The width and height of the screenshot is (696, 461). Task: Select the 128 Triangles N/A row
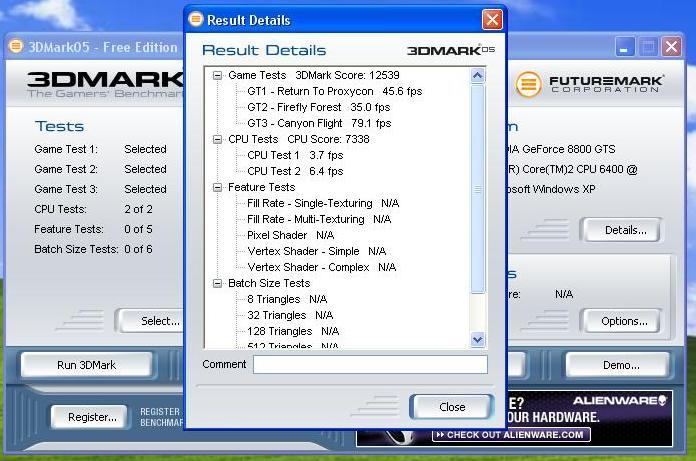(x=293, y=331)
